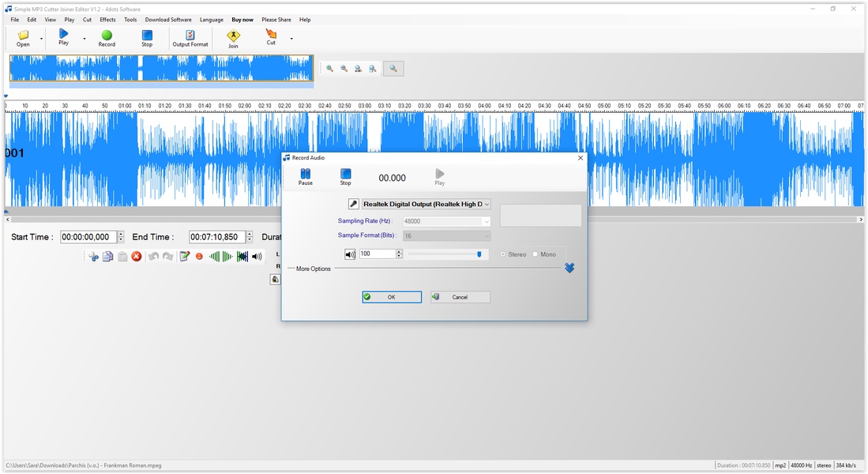868x474 pixels.
Task: Click the scissors cut icon below the waveform
Action: click(x=94, y=257)
